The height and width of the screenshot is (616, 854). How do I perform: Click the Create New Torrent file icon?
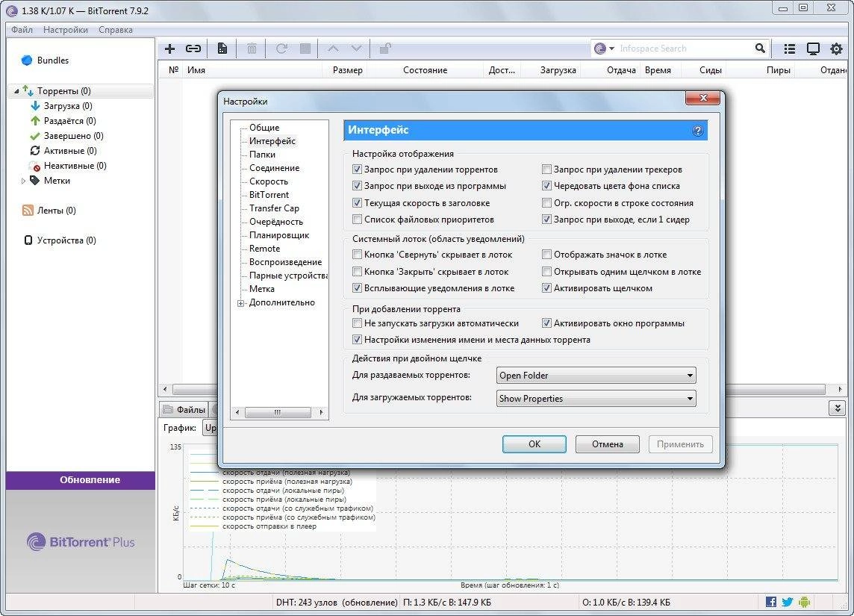pyautogui.click(x=222, y=49)
